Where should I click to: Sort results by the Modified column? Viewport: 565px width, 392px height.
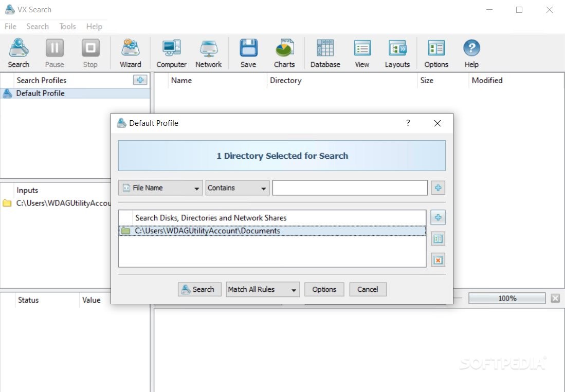click(516, 80)
